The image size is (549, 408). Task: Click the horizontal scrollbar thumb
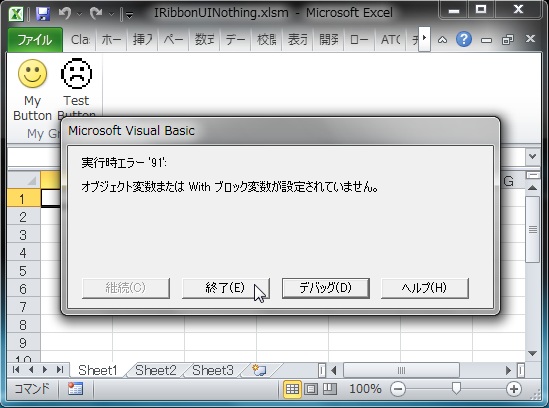click(x=401, y=370)
